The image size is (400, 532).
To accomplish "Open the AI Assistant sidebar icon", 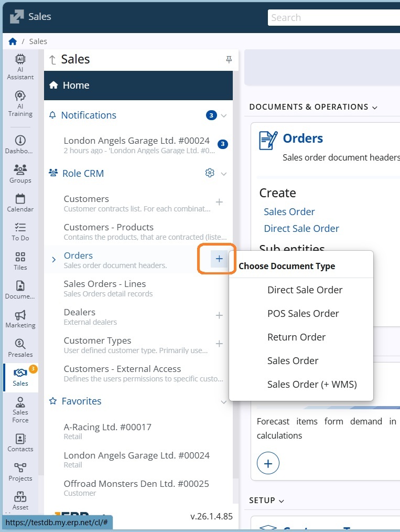I will coord(20,67).
